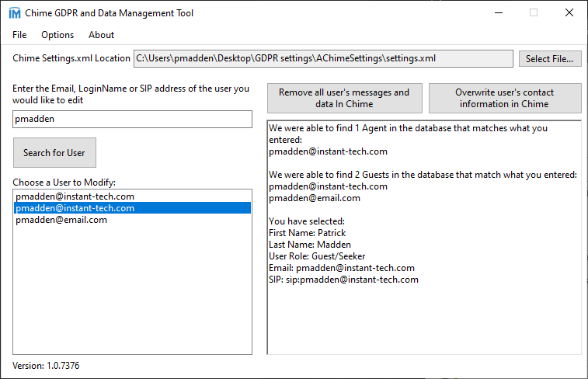Select the unhighlighted pmadden@instant-tech.com list entry

tap(75, 196)
